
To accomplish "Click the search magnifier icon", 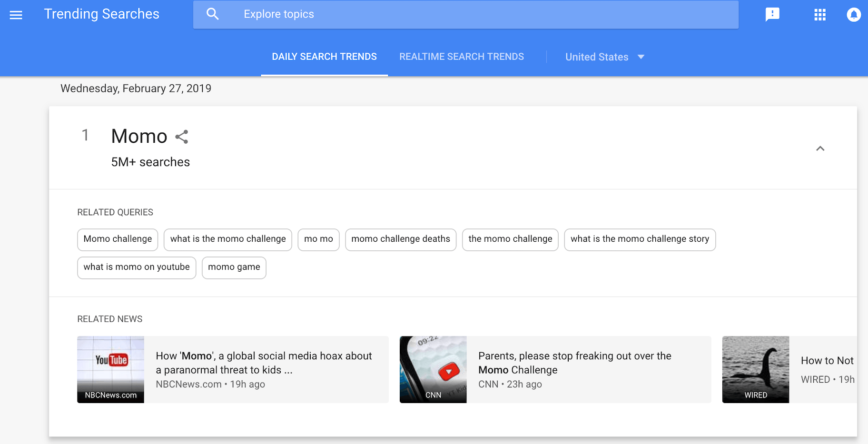I will 213,14.
